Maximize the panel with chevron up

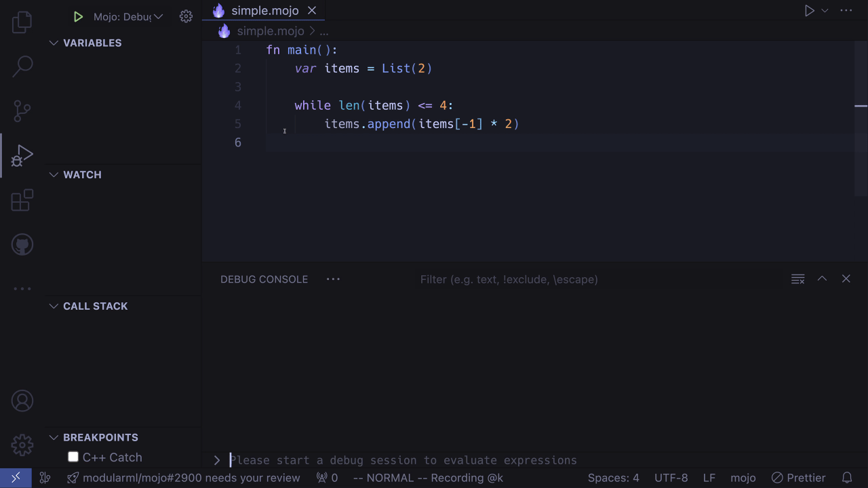[x=822, y=279]
